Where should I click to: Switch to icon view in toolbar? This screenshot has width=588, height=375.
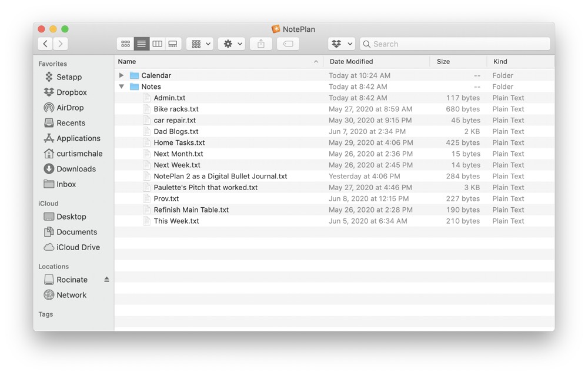(125, 44)
